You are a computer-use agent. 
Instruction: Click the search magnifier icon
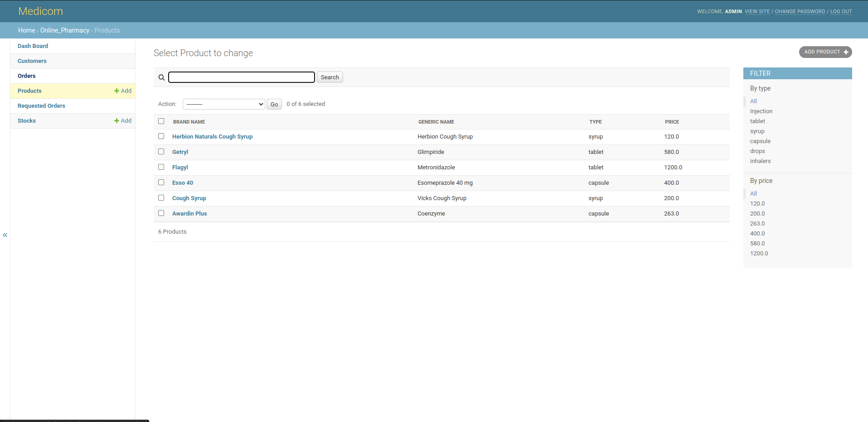pos(161,77)
